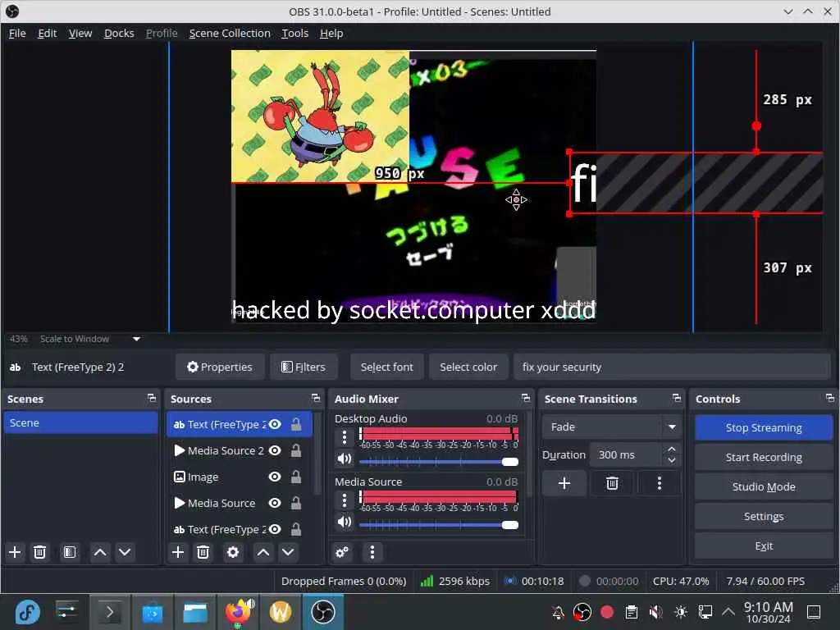Increase transition duration with up arrow
This screenshot has height=630, width=840.
coord(672,449)
